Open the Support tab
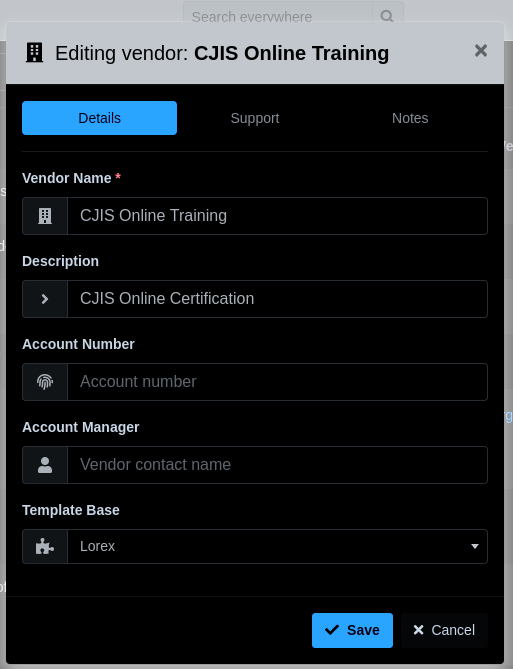 tap(255, 118)
